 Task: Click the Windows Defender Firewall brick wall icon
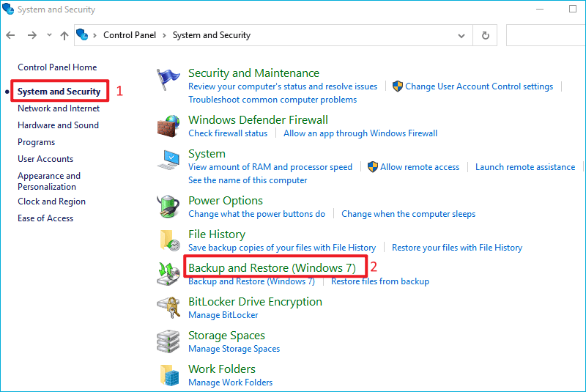168,126
